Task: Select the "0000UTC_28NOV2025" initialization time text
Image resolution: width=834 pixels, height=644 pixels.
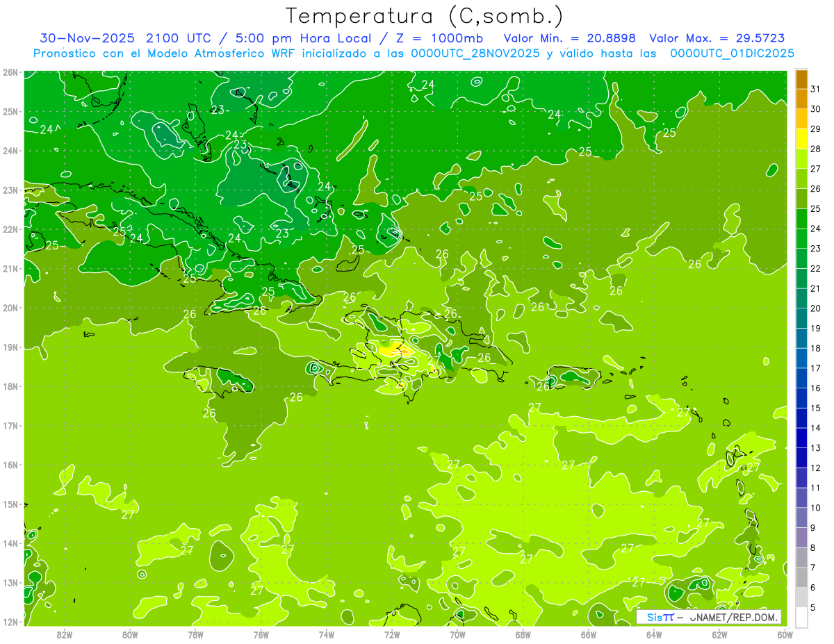Action: (475, 53)
